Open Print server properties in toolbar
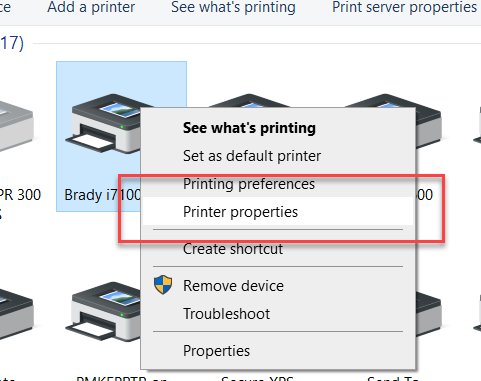 [x=404, y=7]
